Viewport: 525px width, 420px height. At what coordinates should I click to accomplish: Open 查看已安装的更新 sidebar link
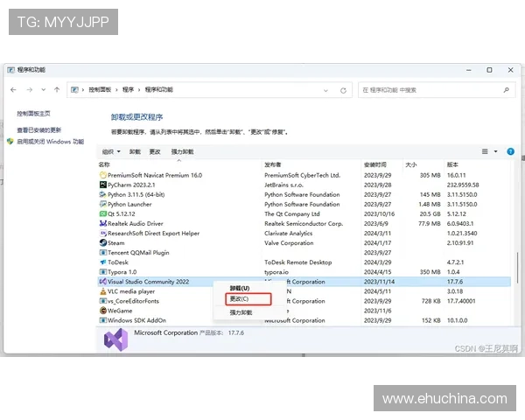[x=39, y=130]
